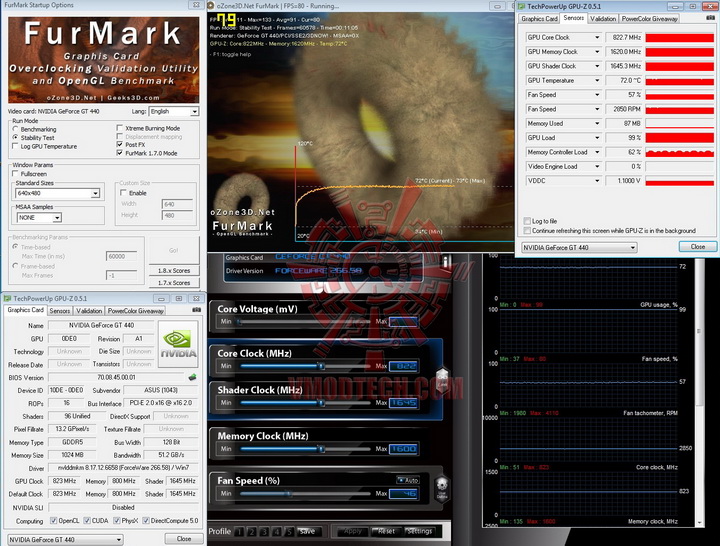Screen dimensions: 720x546
Task: Toggle Auto fan speed in Afterburner
Action: pyautogui.click(x=408, y=480)
